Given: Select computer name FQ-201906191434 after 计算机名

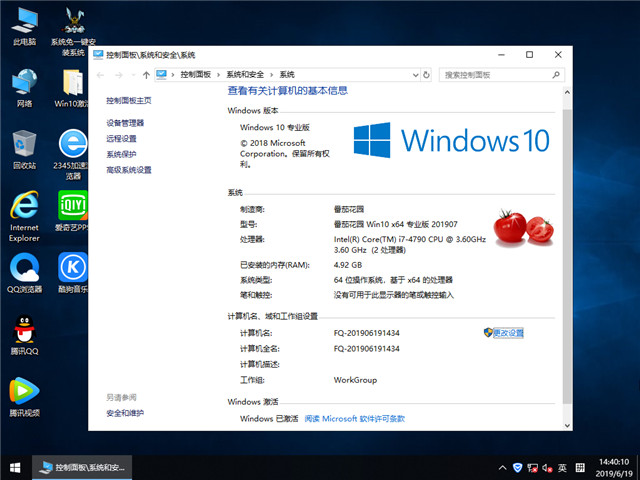Looking at the screenshot, I should [x=367, y=333].
